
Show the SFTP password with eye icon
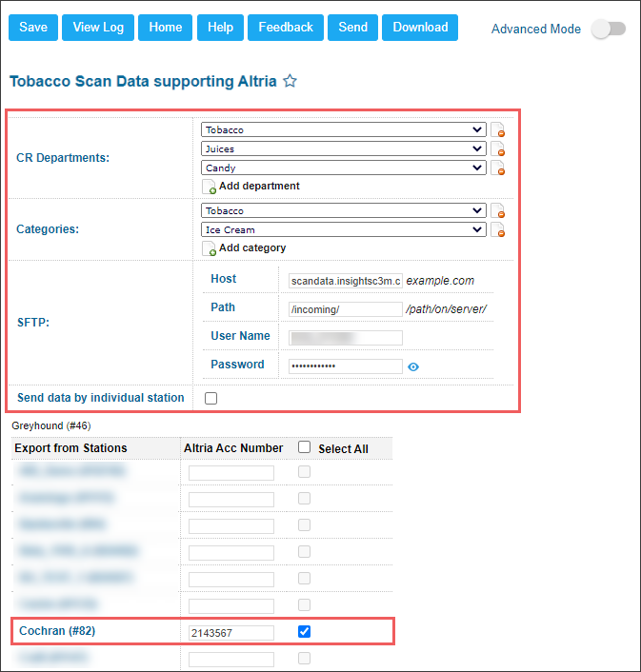click(x=413, y=366)
